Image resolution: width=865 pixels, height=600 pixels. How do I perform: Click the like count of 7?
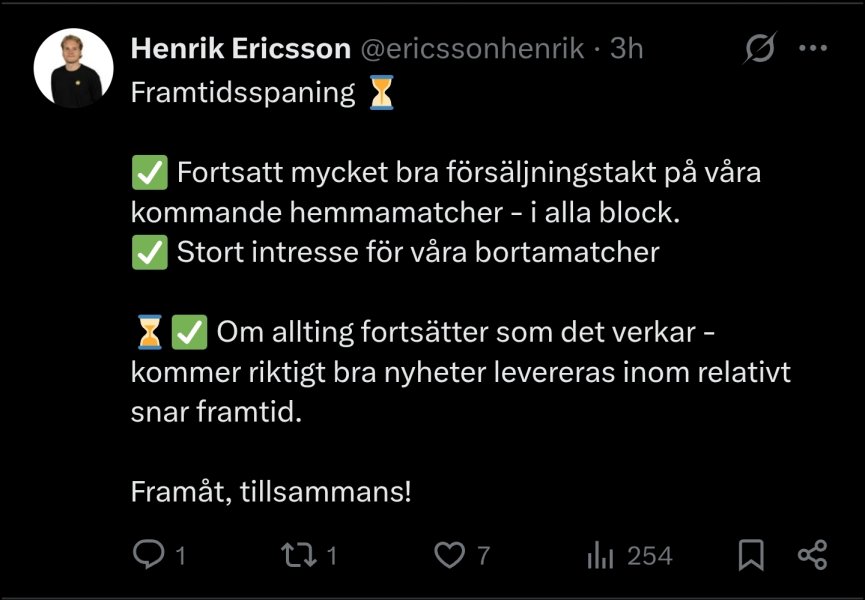[484, 556]
